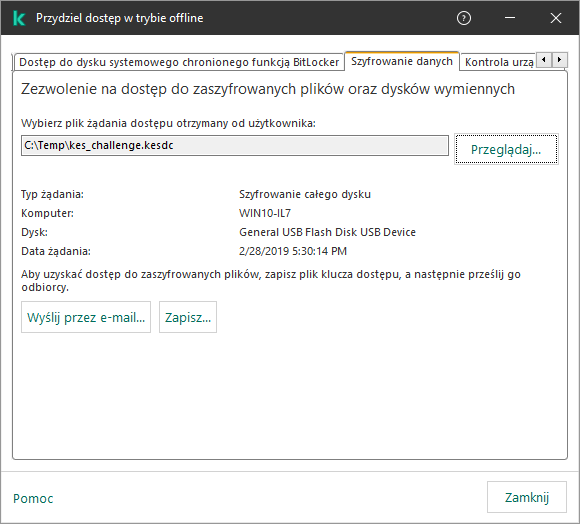This screenshot has width=580, height=524.
Task: Click the Przeglądaj... browse button
Action: [x=506, y=149]
